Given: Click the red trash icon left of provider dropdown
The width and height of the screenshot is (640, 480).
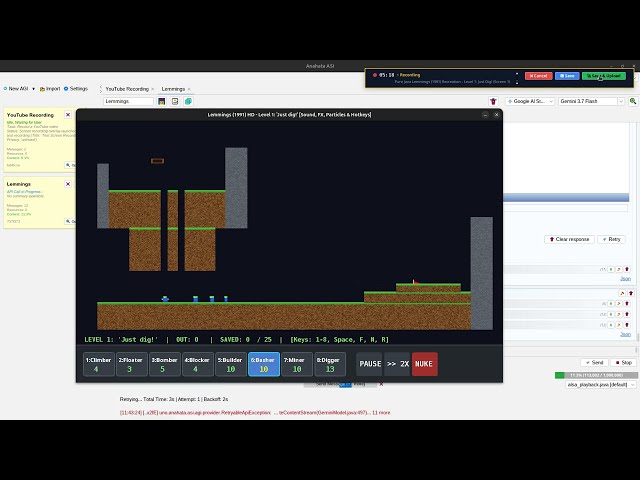Looking at the screenshot, I should click(x=493, y=101).
